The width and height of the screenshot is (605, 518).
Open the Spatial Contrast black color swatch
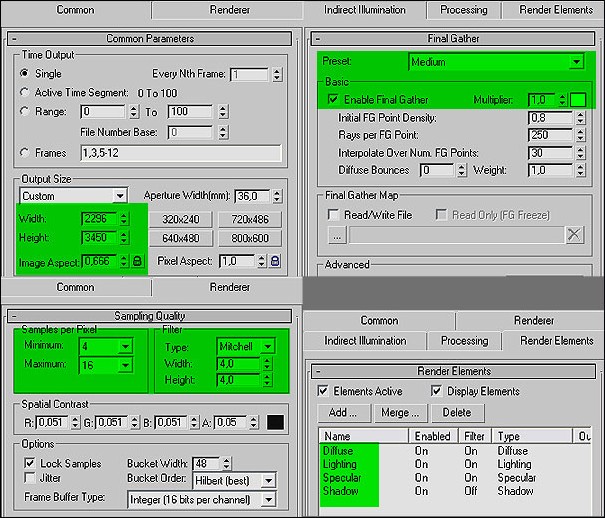tap(275, 422)
